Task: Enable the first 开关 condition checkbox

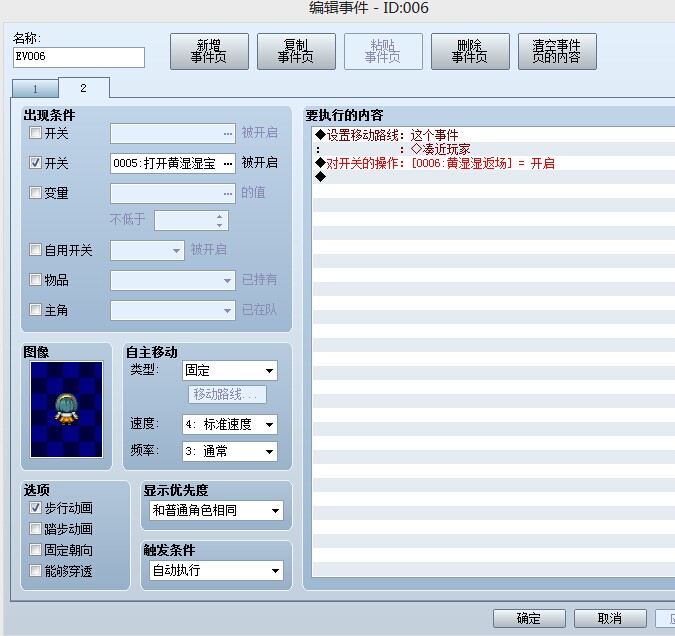Action: point(35,133)
